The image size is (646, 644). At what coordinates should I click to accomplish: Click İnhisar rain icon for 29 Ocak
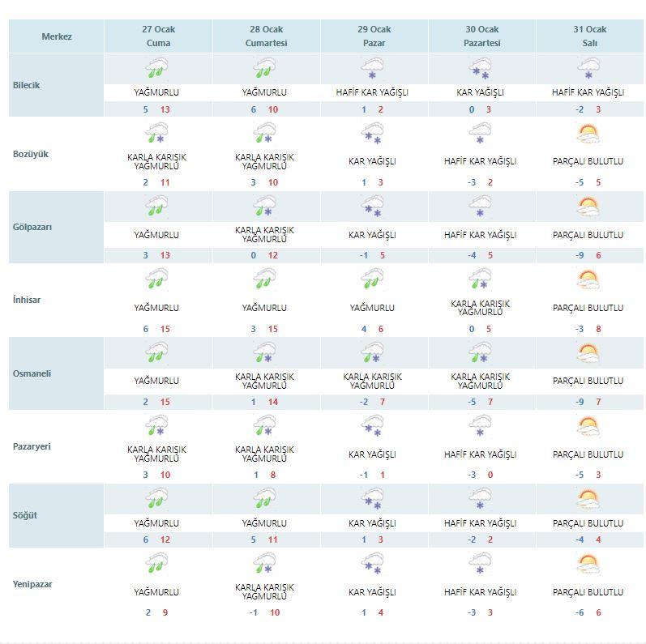coord(372,279)
